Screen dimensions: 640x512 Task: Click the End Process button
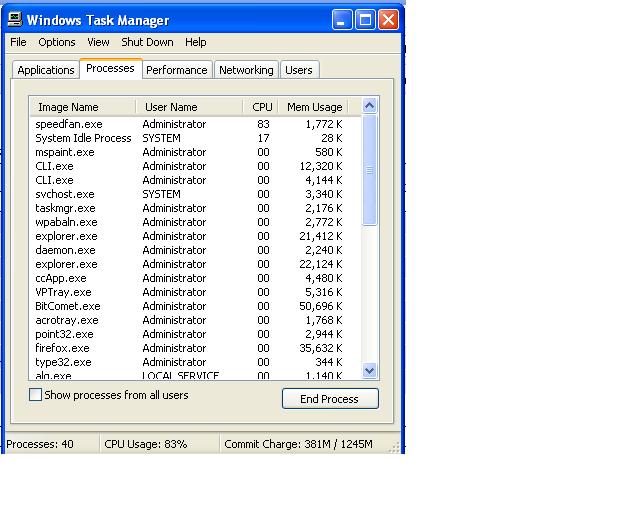330,398
